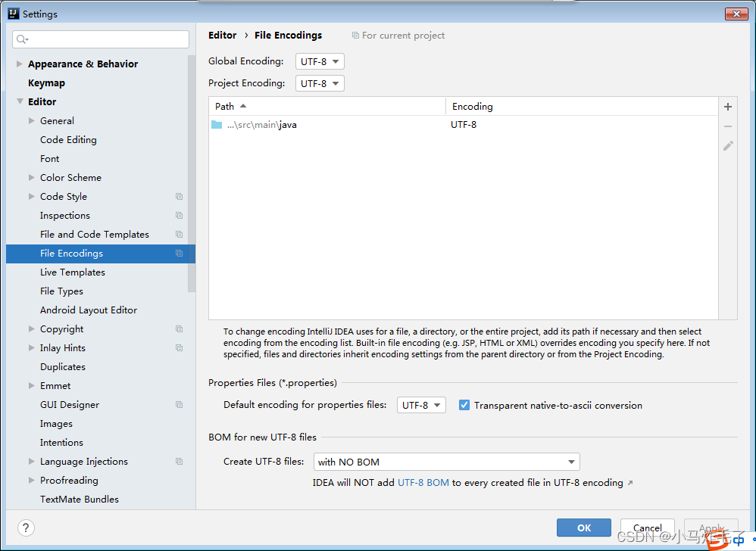Expand the Inlay Hints node arrow
Screen dimensions: 756x551
point(31,347)
